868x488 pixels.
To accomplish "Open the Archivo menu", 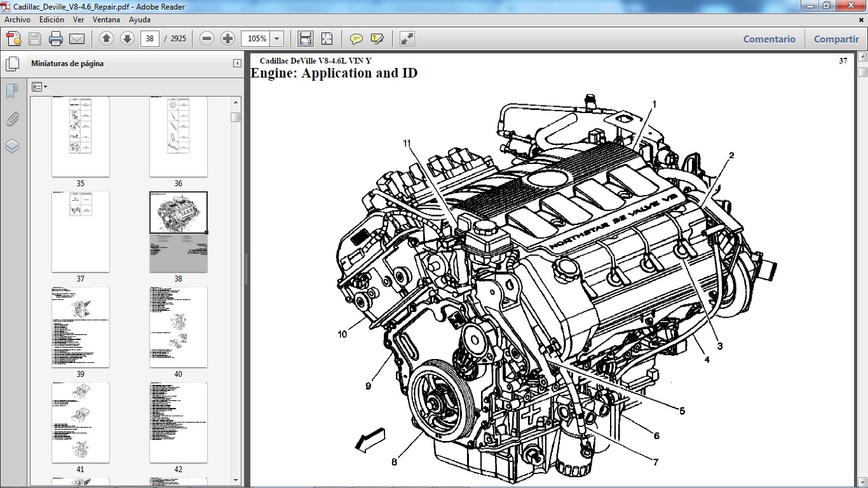I will 17,20.
